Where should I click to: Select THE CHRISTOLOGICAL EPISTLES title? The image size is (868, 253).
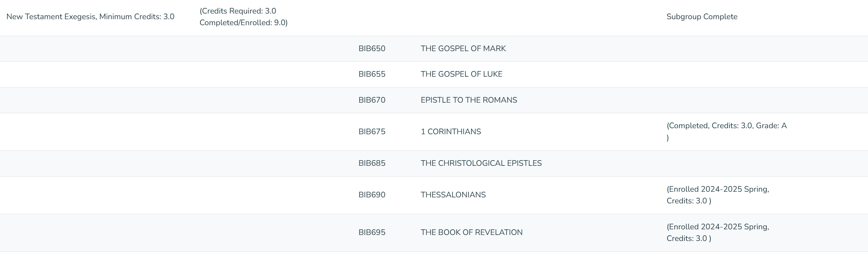[481, 163]
